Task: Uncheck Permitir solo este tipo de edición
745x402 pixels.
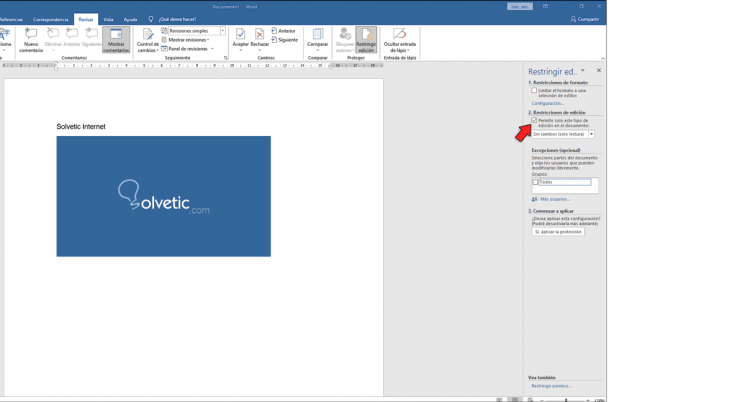Action: click(534, 121)
